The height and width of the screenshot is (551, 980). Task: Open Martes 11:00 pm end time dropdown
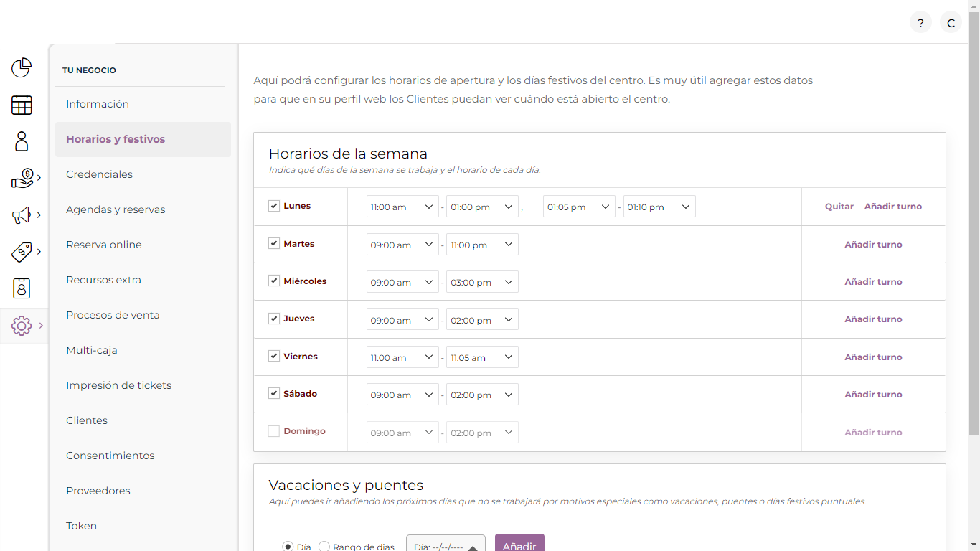(482, 245)
